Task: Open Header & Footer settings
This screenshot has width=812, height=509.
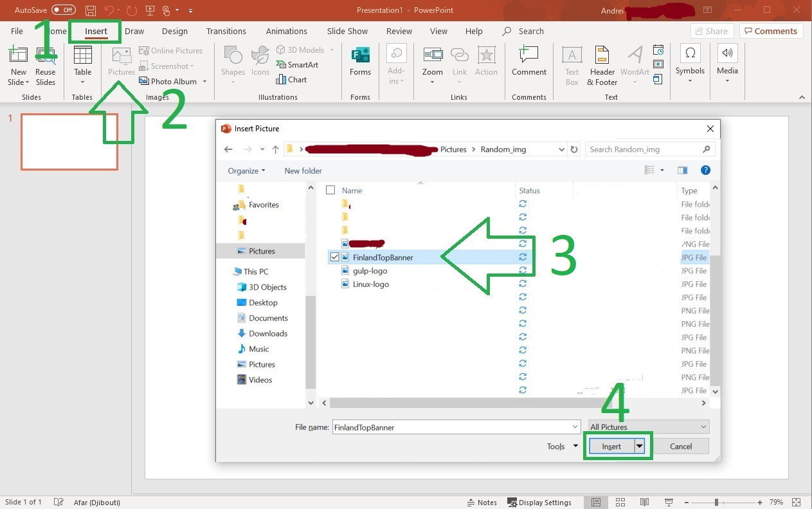Action: [602, 66]
